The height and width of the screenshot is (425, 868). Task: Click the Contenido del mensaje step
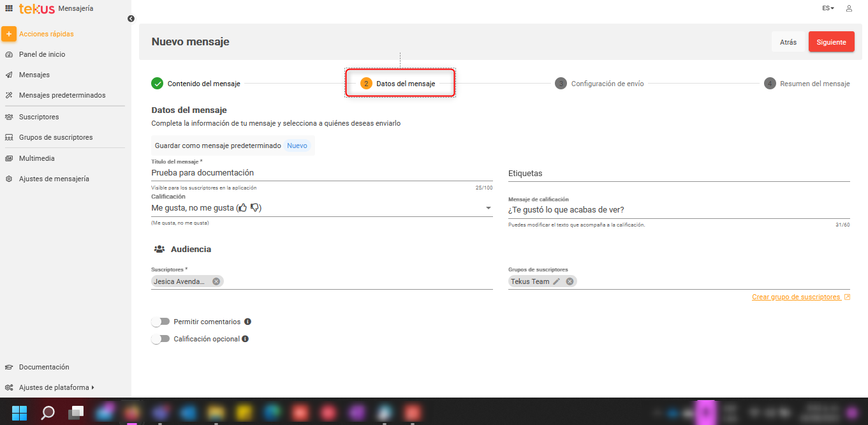(196, 84)
